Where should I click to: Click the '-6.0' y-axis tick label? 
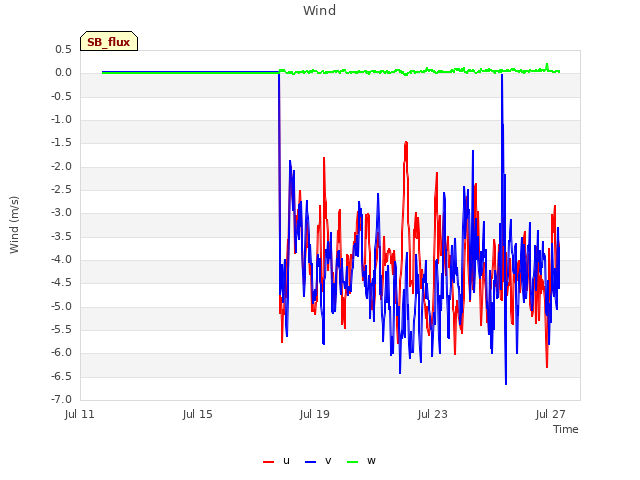click(x=61, y=353)
